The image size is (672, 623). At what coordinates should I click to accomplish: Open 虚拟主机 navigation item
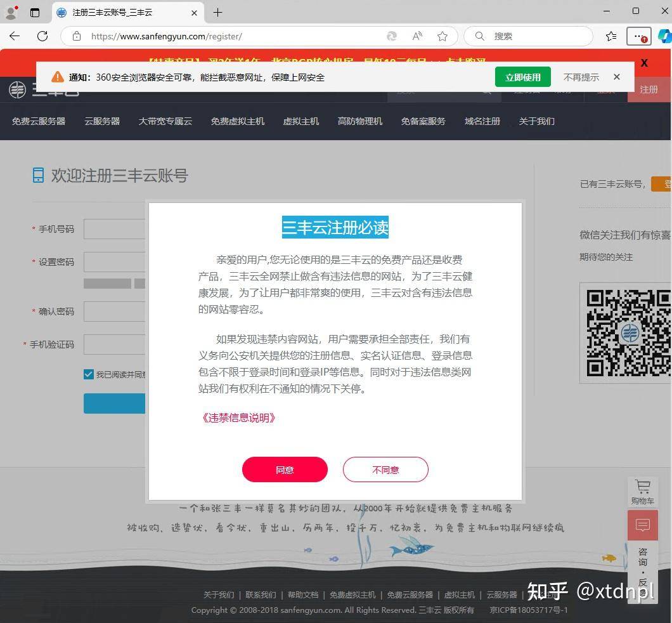pyautogui.click(x=301, y=121)
